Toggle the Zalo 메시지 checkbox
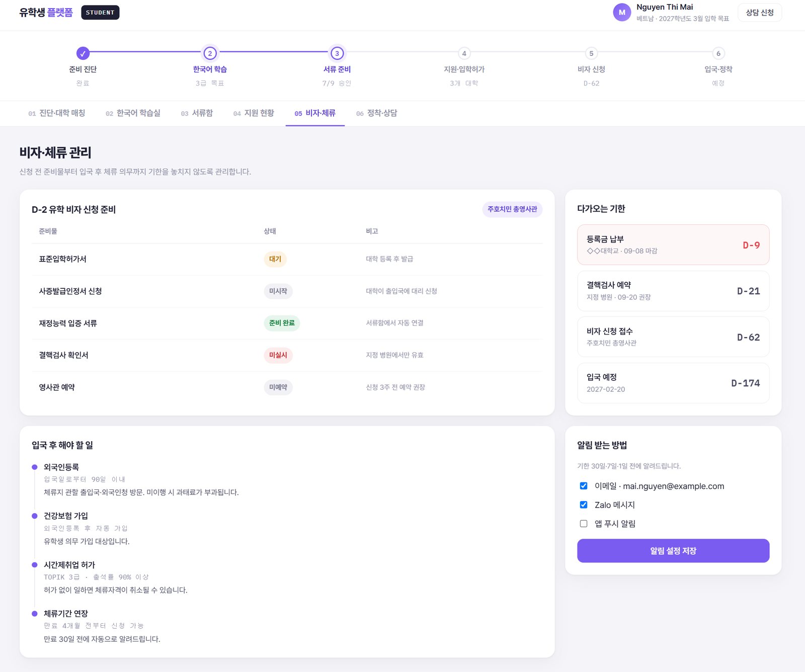Image resolution: width=805 pixels, height=672 pixels. pos(584,505)
